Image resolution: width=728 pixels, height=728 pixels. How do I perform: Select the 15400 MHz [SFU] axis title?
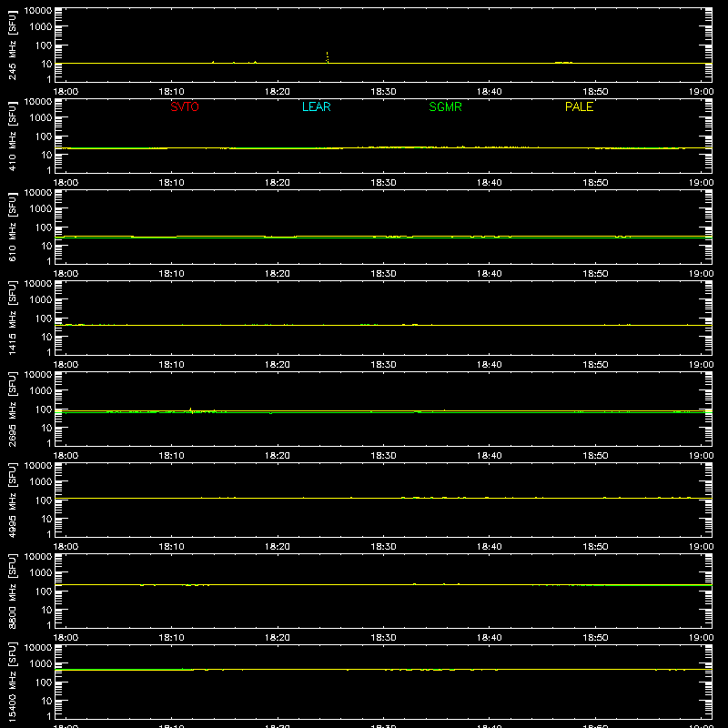(x=13, y=682)
